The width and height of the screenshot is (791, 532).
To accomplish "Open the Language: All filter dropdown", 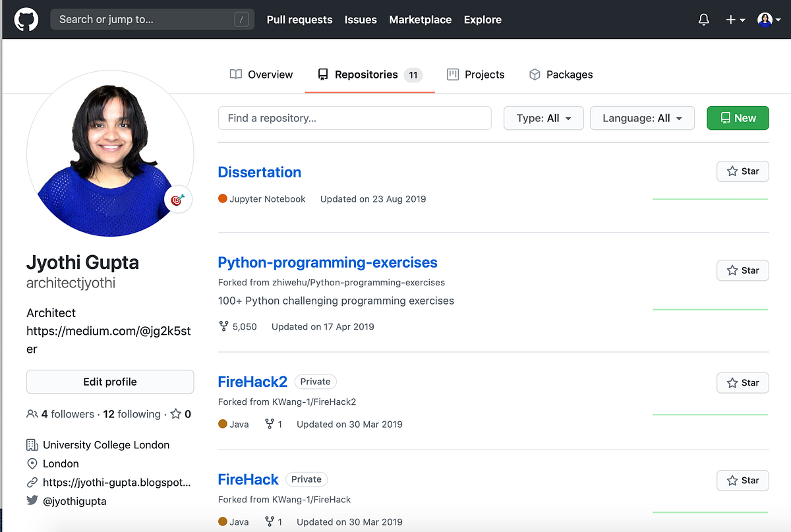I will pos(641,118).
